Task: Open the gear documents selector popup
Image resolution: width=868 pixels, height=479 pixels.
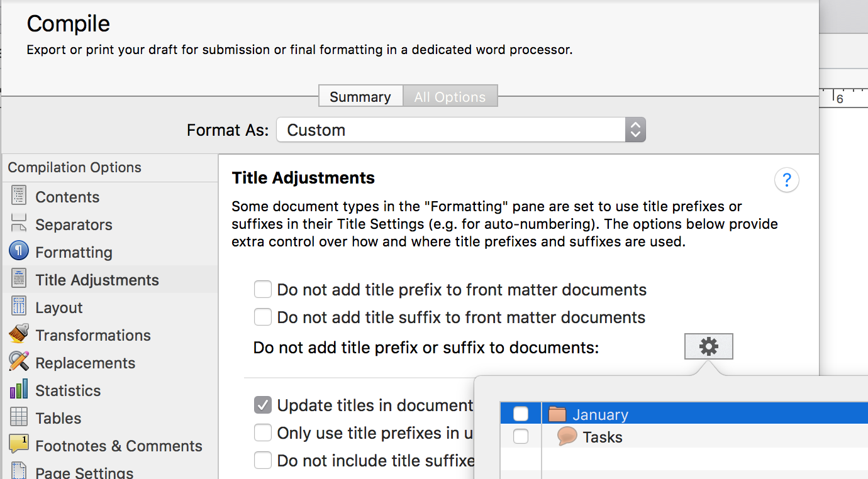Action: click(x=709, y=346)
